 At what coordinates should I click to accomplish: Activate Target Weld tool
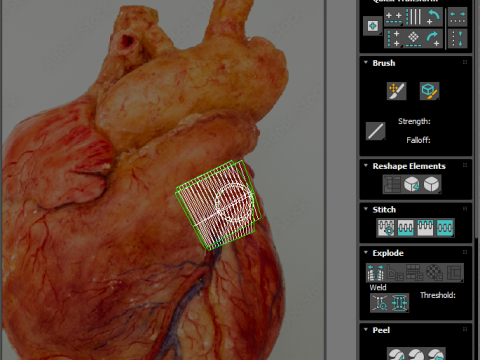380,303
